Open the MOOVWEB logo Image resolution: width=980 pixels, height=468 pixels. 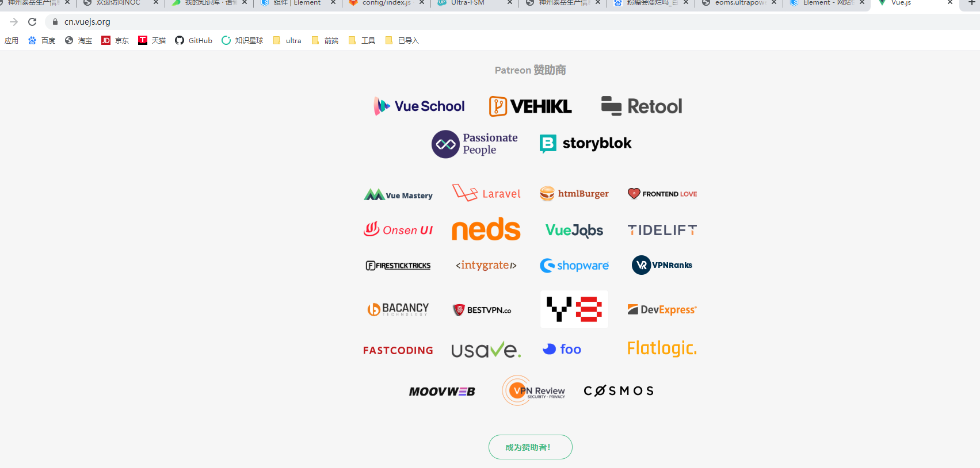click(443, 392)
